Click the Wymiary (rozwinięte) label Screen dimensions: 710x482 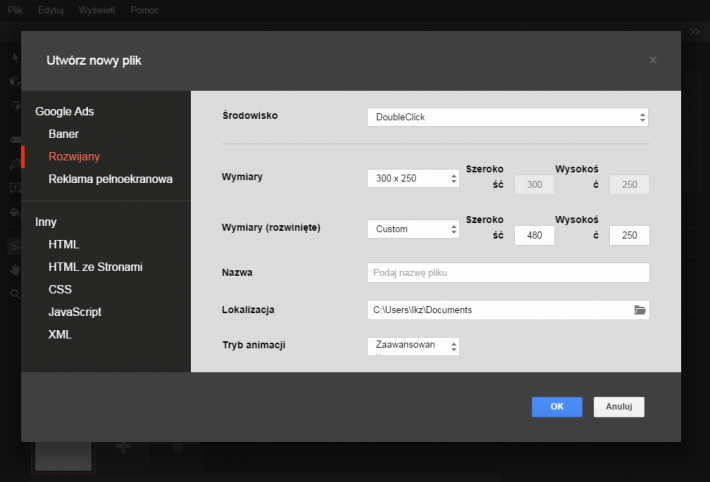tap(271, 227)
